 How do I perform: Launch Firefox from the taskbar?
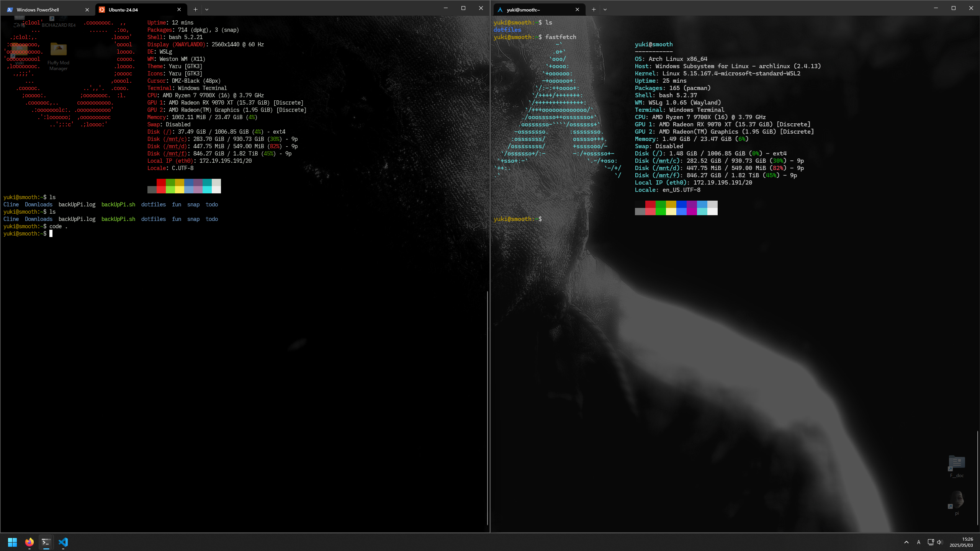pos(29,542)
